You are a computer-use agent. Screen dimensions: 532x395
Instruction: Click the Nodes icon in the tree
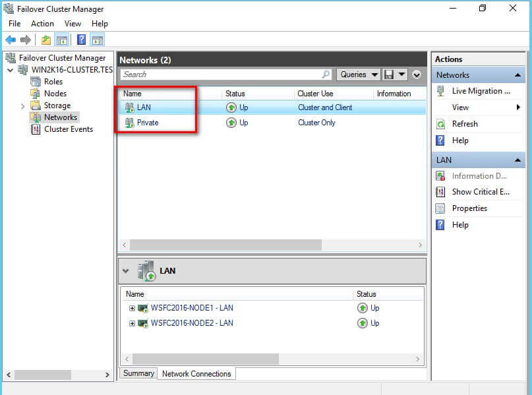36,94
